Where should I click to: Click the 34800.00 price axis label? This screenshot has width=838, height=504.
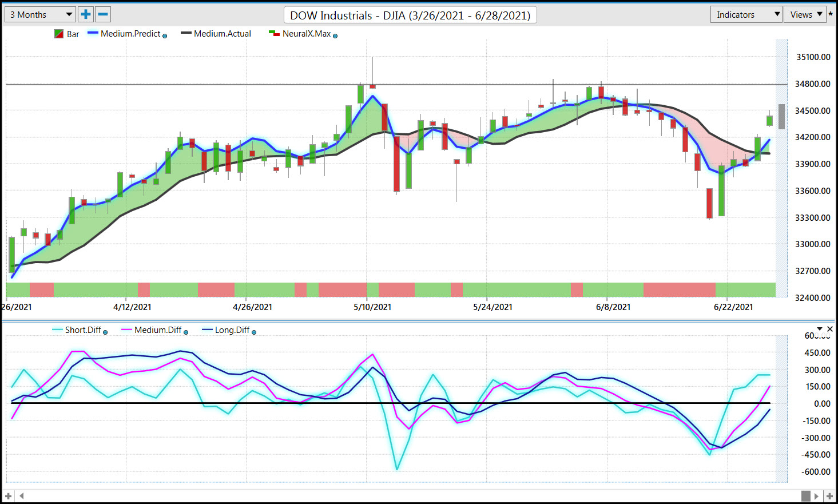(x=813, y=84)
